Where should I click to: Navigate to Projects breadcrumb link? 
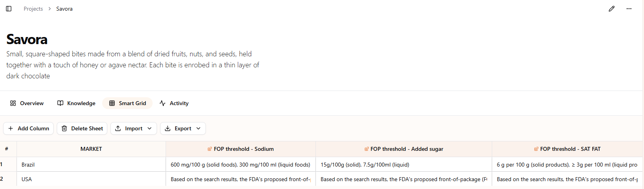pos(33,9)
